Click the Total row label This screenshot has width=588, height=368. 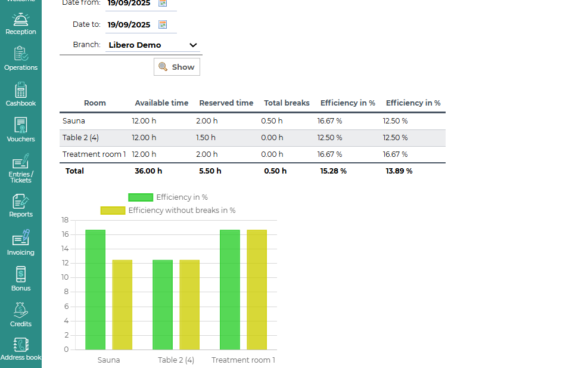74,171
